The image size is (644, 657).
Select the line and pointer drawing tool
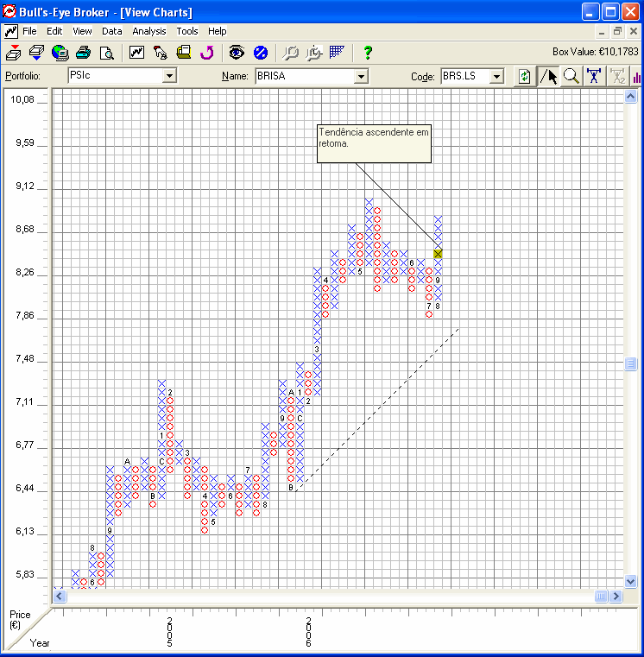coord(548,77)
